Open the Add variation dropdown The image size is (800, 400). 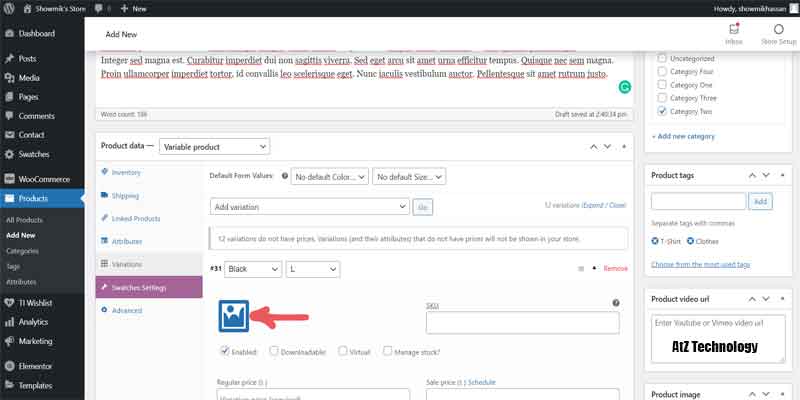pyautogui.click(x=309, y=206)
